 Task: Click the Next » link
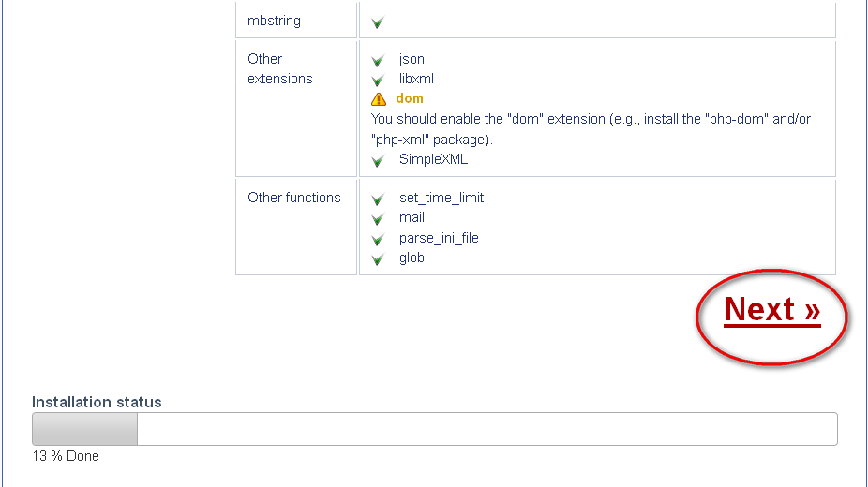coord(772,310)
